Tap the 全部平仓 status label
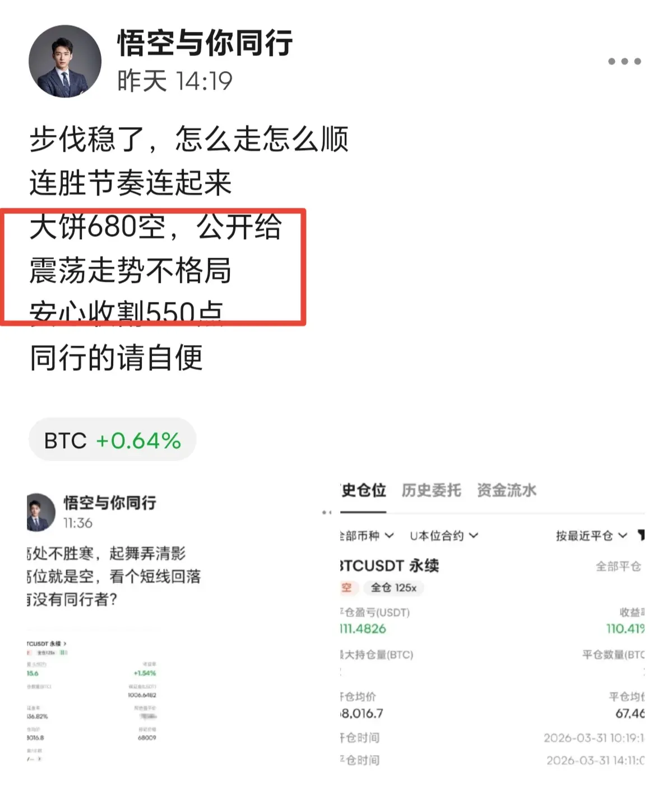 (x=618, y=566)
